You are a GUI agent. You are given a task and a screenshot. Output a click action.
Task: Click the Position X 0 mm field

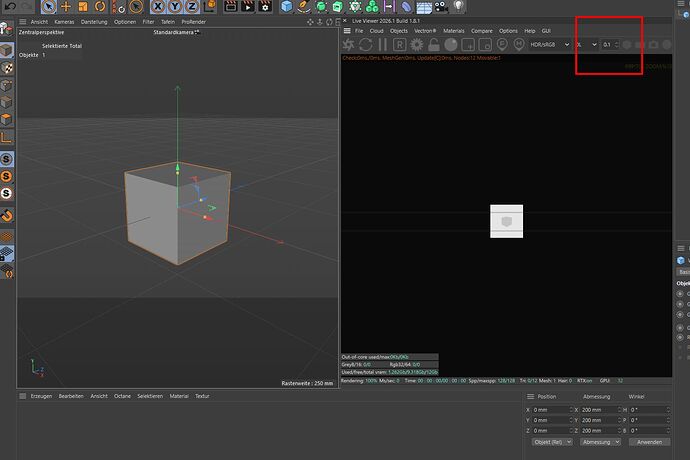552,410
